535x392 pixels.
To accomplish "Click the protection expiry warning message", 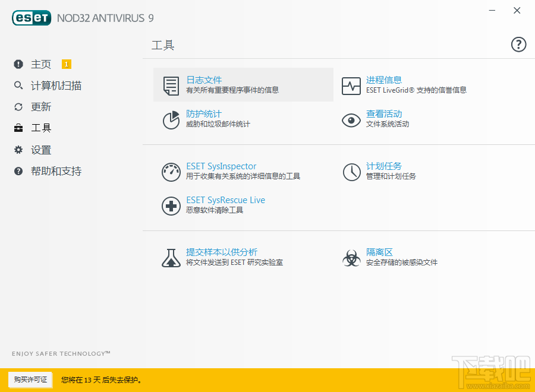I will [x=100, y=380].
